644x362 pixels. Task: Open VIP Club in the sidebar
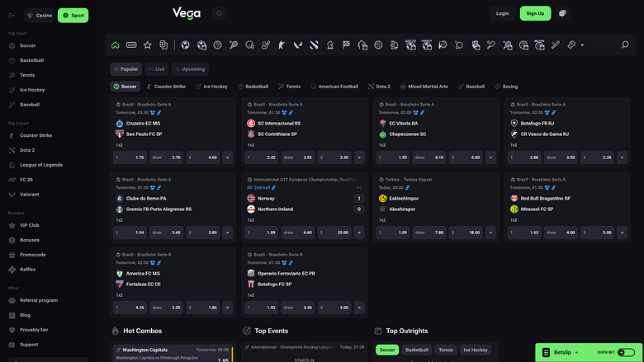point(29,225)
